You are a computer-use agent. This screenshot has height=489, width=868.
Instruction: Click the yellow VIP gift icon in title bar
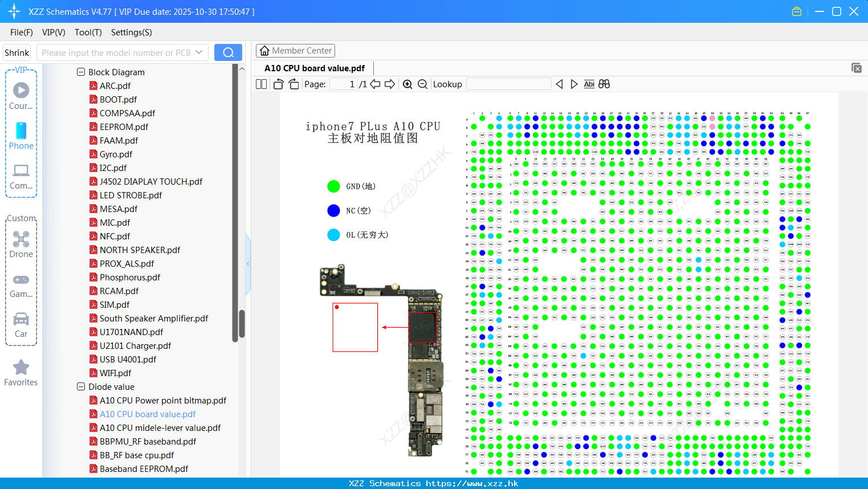click(x=797, y=11)
